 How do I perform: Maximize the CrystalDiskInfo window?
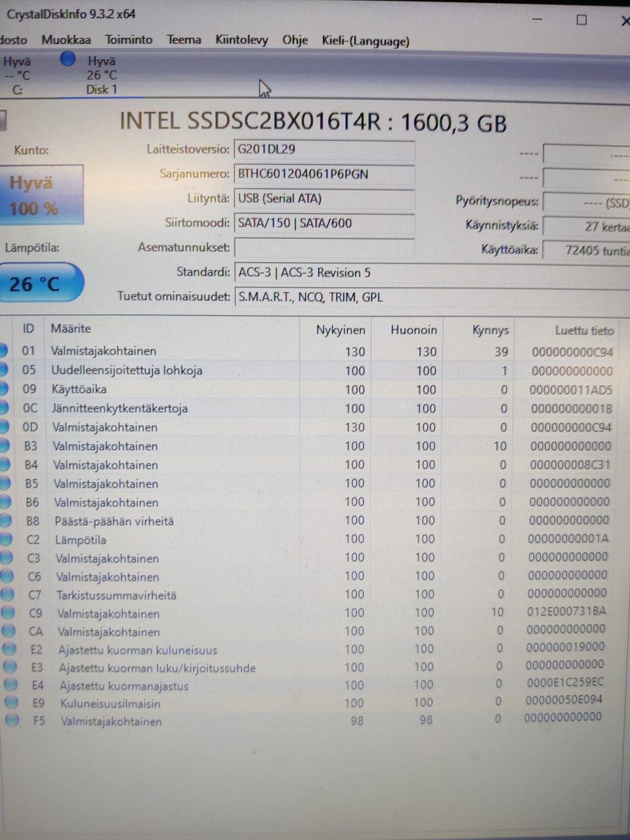[581, 20]
